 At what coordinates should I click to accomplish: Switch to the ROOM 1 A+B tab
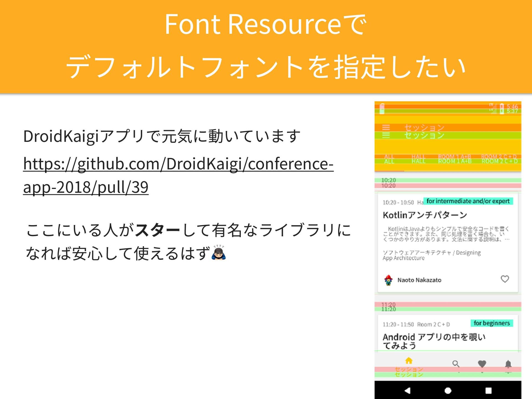point(455,159)
